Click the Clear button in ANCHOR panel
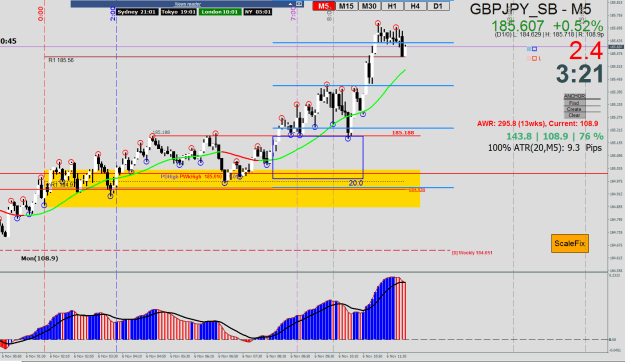625x362 pixels. click(574, 115)
